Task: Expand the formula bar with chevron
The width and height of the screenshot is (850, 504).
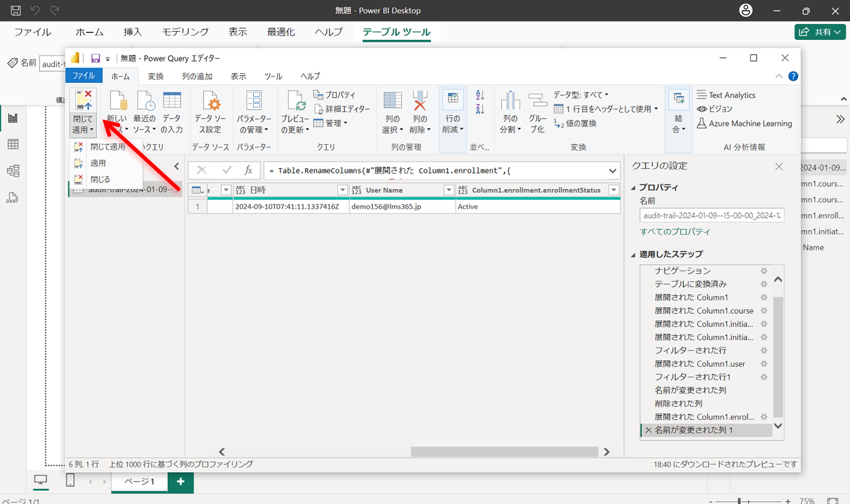Action: coord(613,171)
